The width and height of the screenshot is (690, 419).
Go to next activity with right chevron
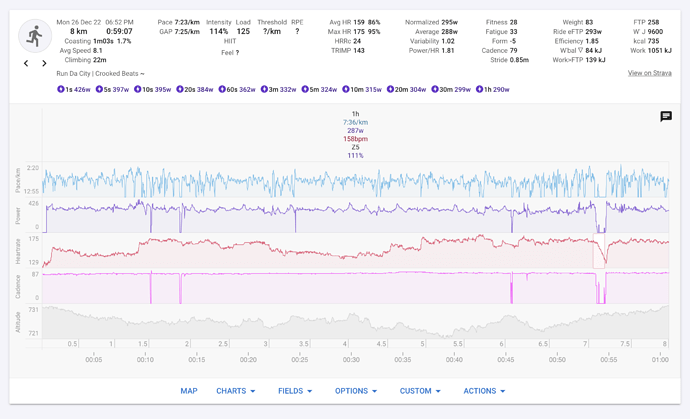[44, 63]
